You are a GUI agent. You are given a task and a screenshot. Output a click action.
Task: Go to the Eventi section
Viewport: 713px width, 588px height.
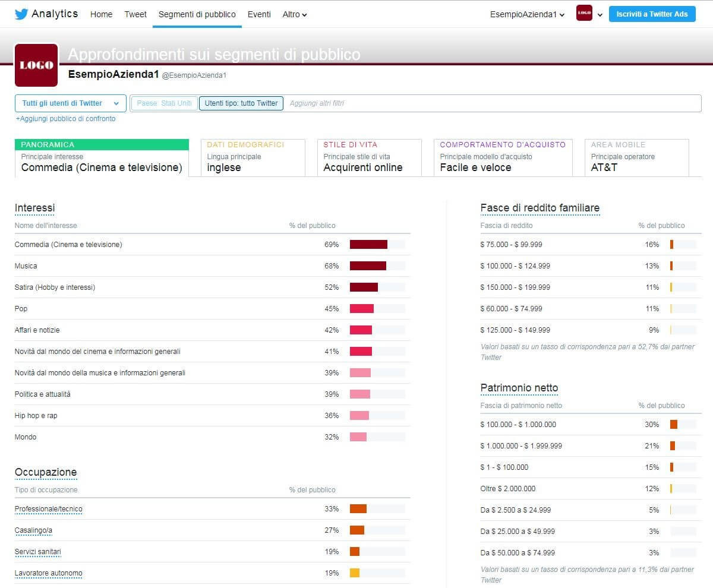click(x=259, y=14)
